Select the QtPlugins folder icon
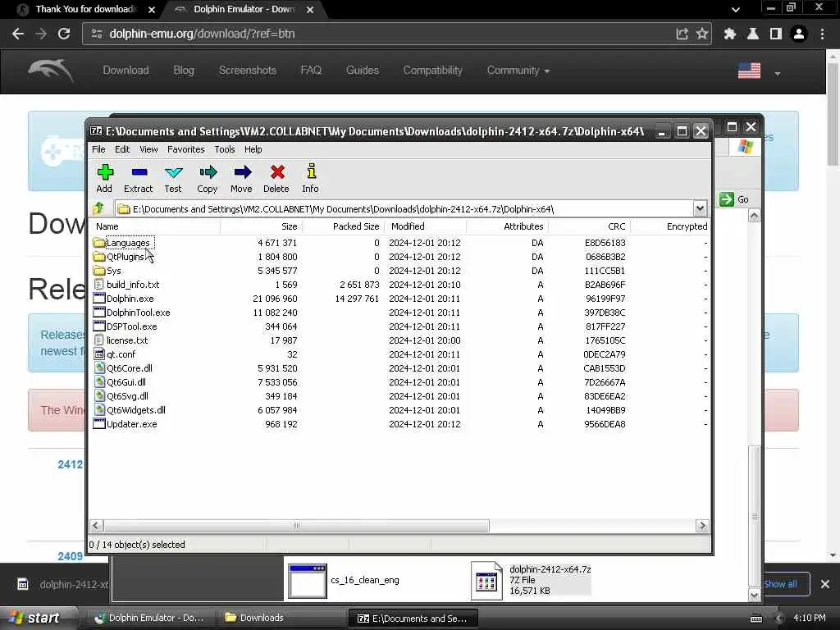840x630 pixels. [x=98, y=257]
